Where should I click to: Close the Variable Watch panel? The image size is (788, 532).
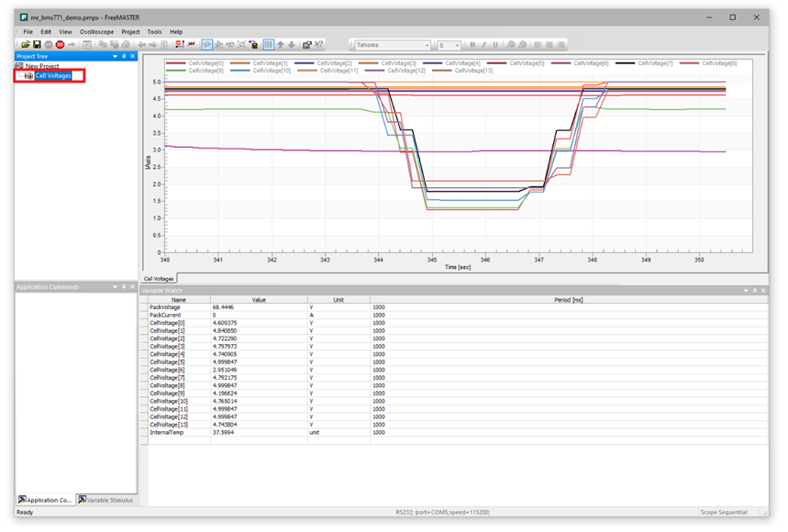click(763, 291)
